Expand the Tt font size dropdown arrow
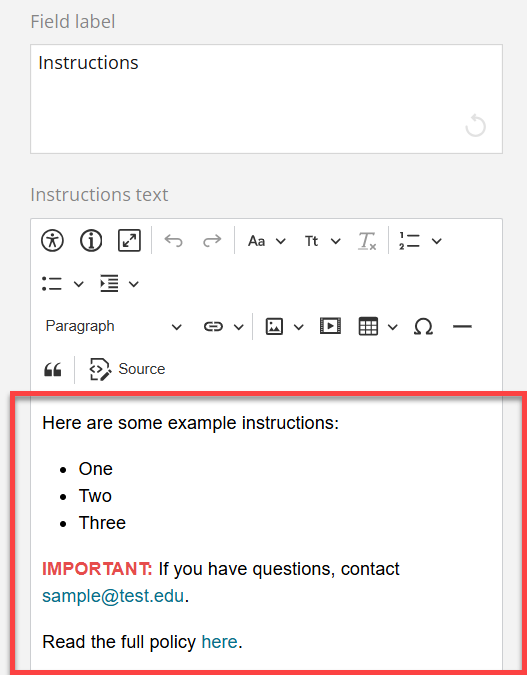Viewport: 527px width, 675px height. (335, 241)
